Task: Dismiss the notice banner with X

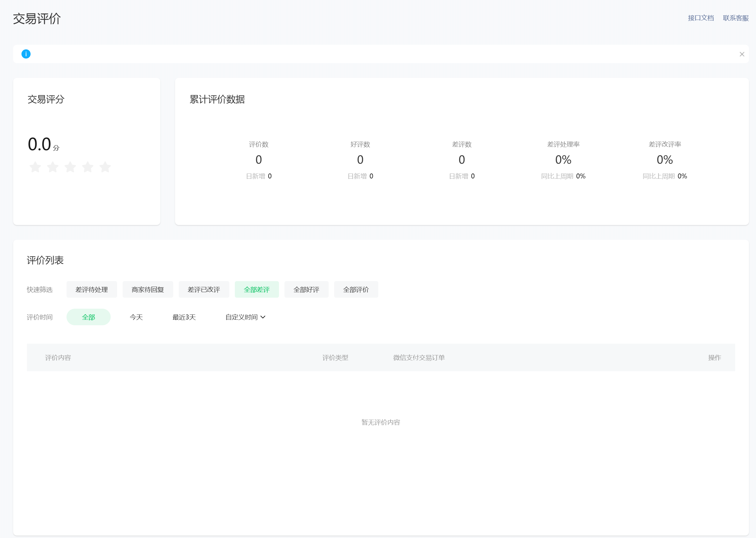Action: pyautogui.click(x=742, y=54)
